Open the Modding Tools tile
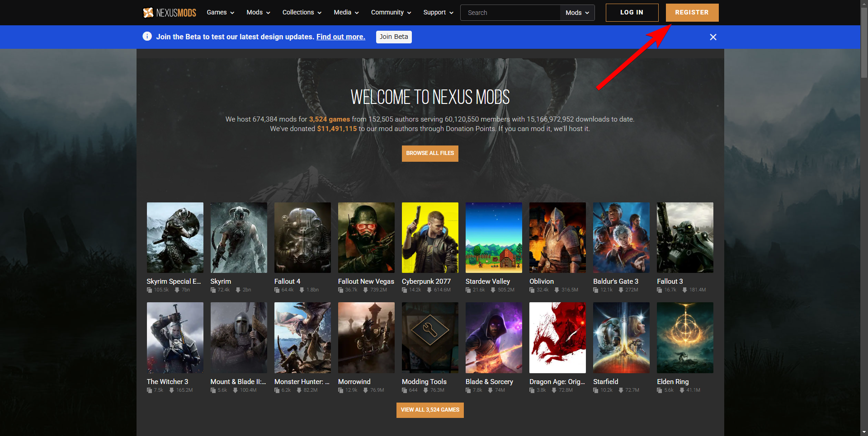 [x=430, y=338]
